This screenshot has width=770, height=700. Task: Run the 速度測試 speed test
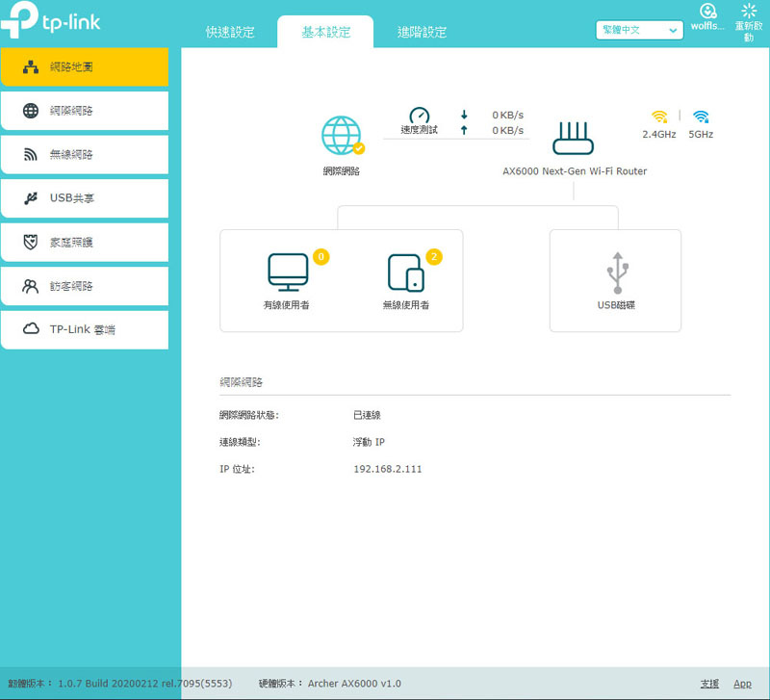click(x=419, y=121)
